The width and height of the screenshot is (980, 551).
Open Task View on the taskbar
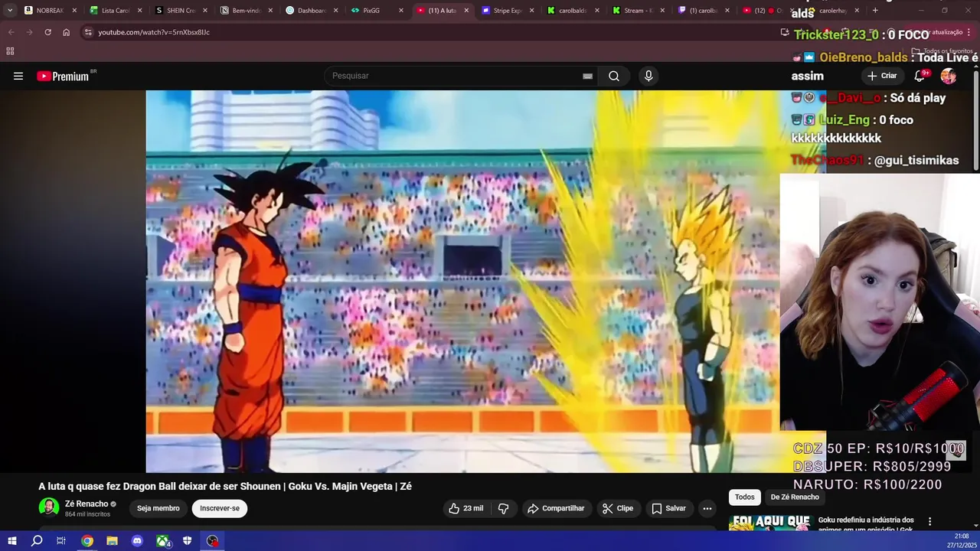click(61, 541)
